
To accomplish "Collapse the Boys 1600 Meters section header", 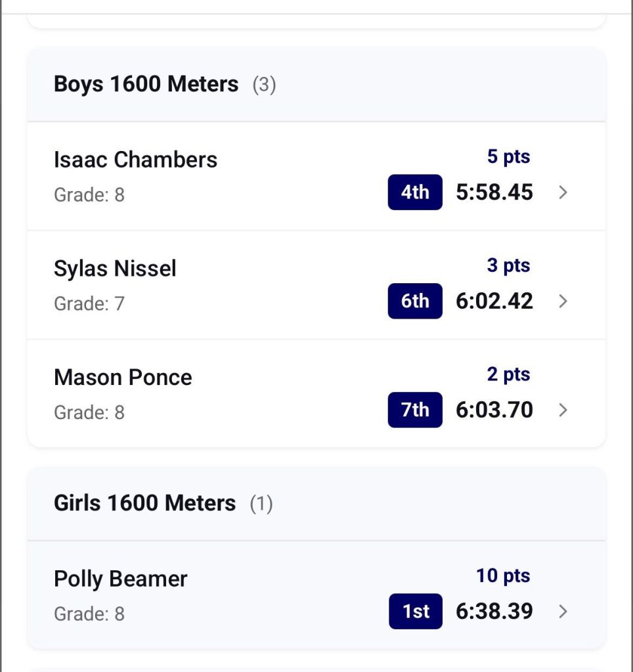I will coord(146,84).
